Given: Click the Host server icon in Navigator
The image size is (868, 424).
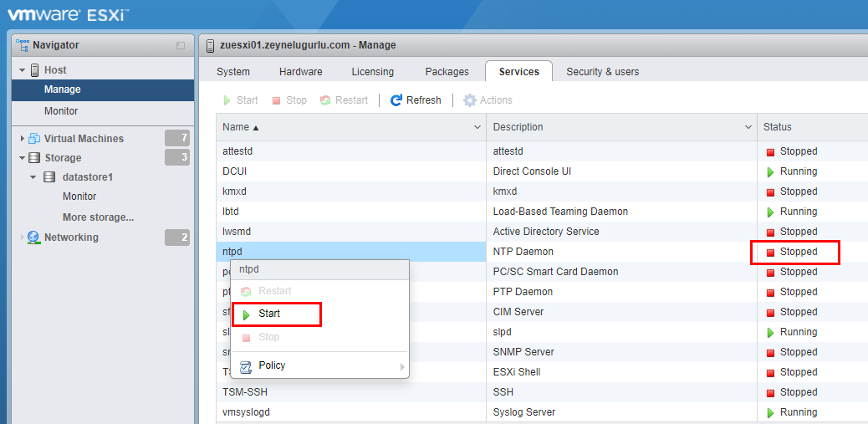Looking at the screenshot, I should tap(34, 70).
